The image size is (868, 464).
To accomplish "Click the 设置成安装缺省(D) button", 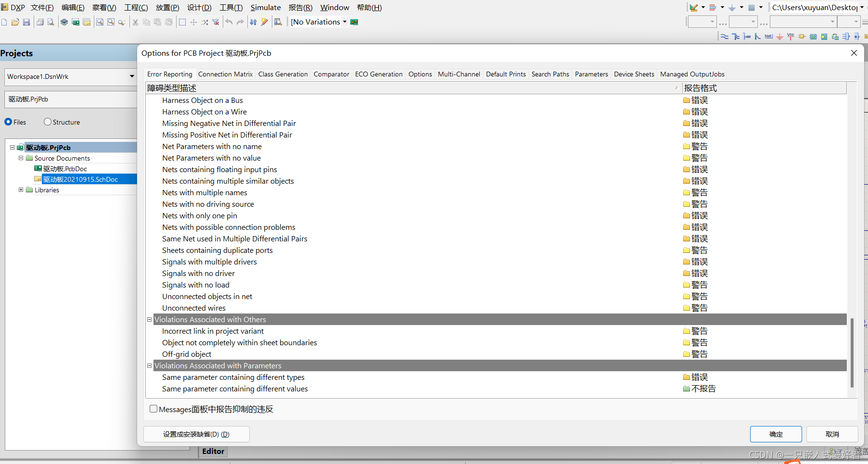I will pos(196,434).
